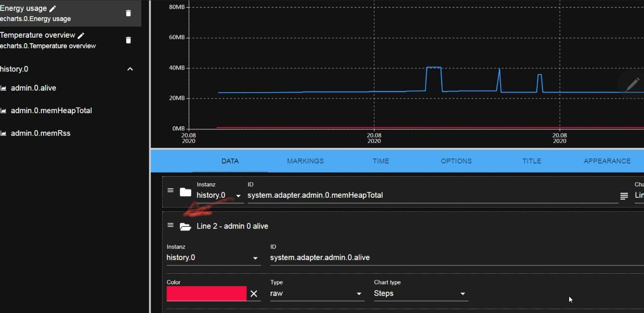Grab drag handle of Line 2

point(171,225)
